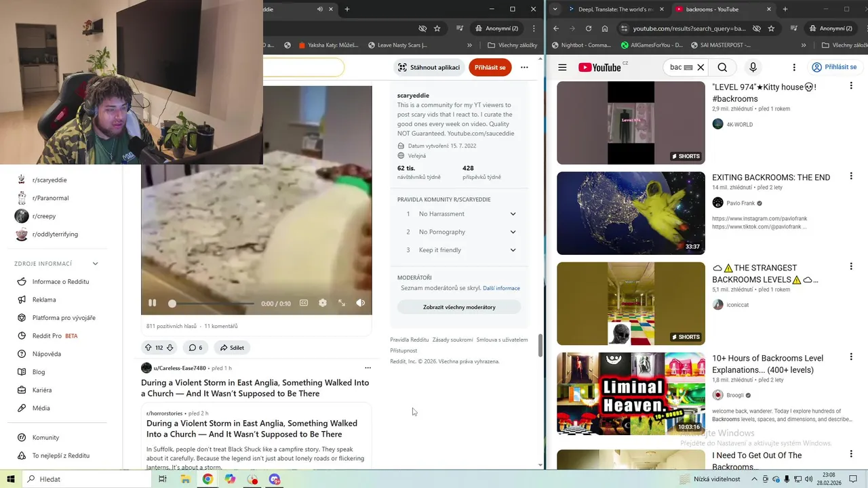Go to the r/oddlyterrifying community
Screen dimensions: 868x488
[55, 235]
